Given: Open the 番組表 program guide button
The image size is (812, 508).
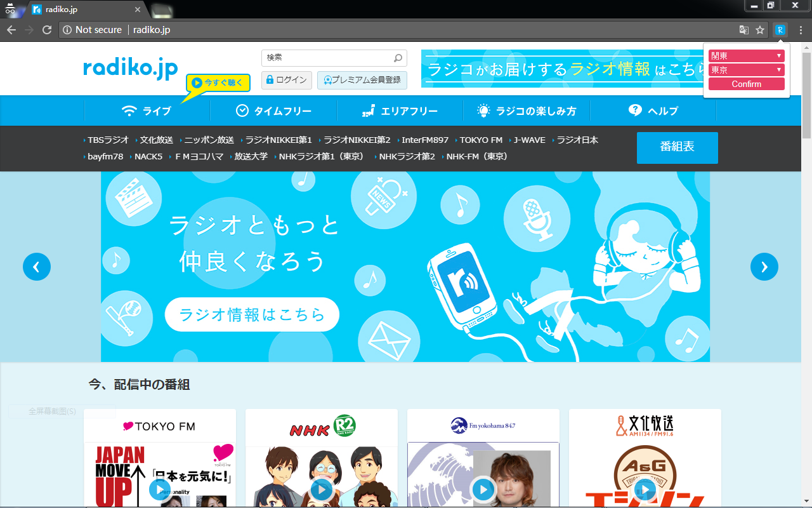Looking at the screenshot, I should [677, 147].
